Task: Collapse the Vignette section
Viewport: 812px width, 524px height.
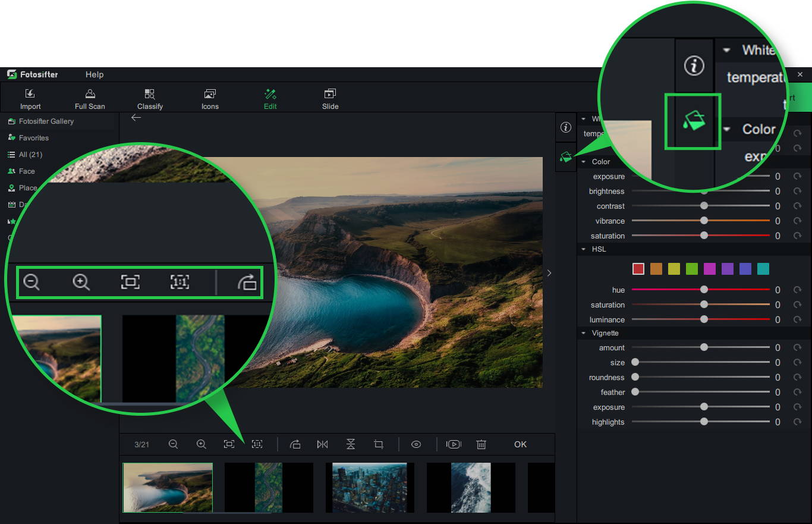Action: pos(584,333)
